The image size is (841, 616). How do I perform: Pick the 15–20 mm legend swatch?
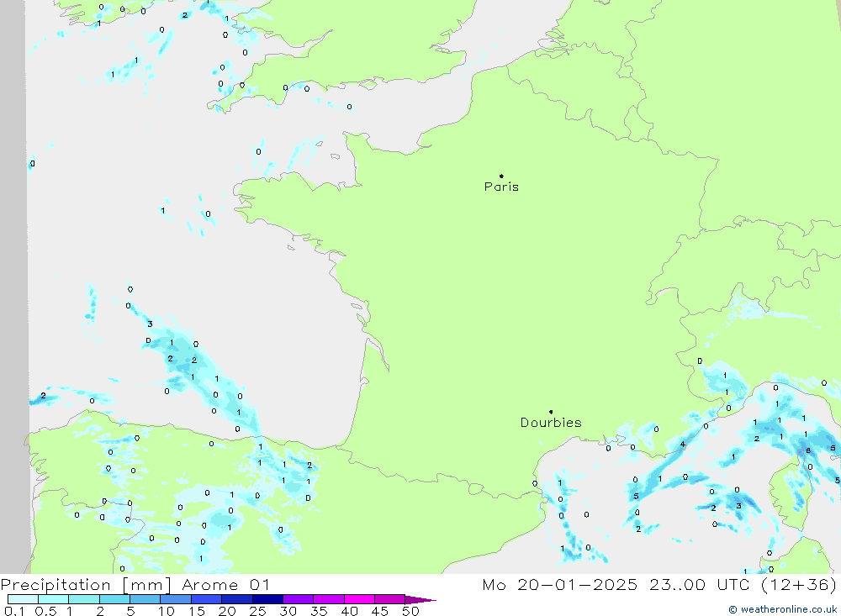(207, 599)
